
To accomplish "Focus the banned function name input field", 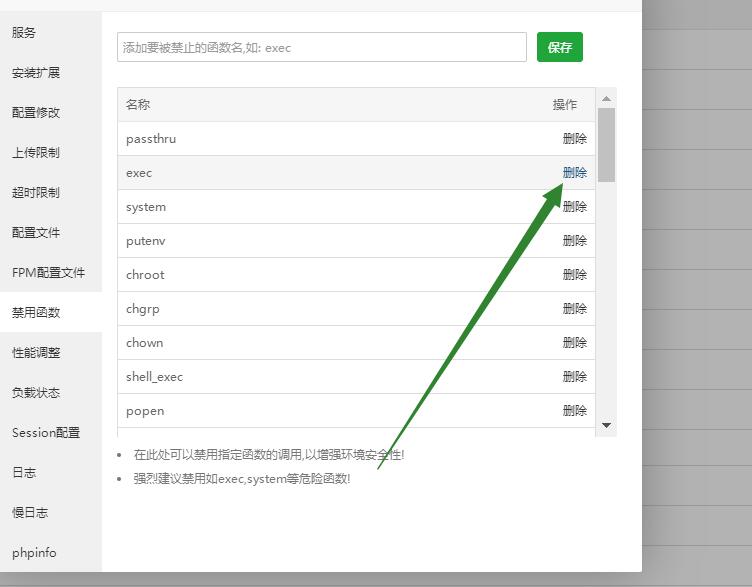I will [321, 47].
